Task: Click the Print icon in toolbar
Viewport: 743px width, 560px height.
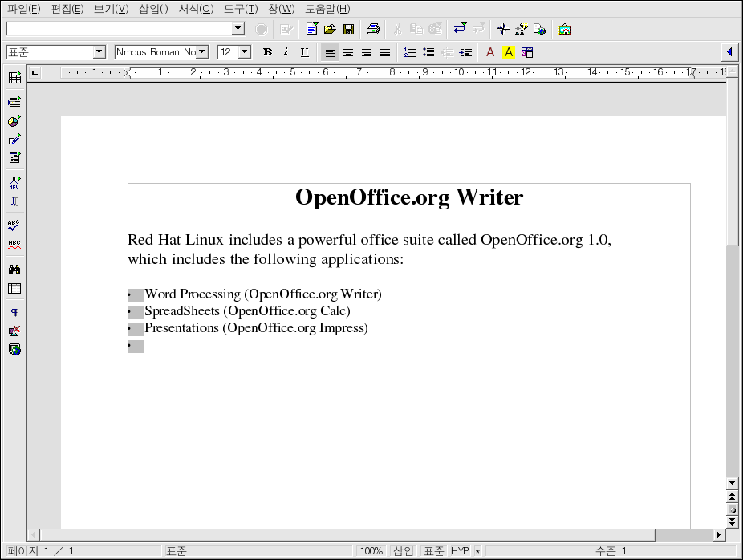Action: tap(373, 30)
